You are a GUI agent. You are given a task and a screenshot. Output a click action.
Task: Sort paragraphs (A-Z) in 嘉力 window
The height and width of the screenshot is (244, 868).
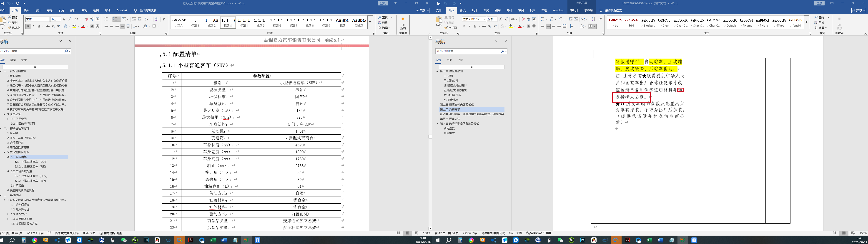(157, 19)
